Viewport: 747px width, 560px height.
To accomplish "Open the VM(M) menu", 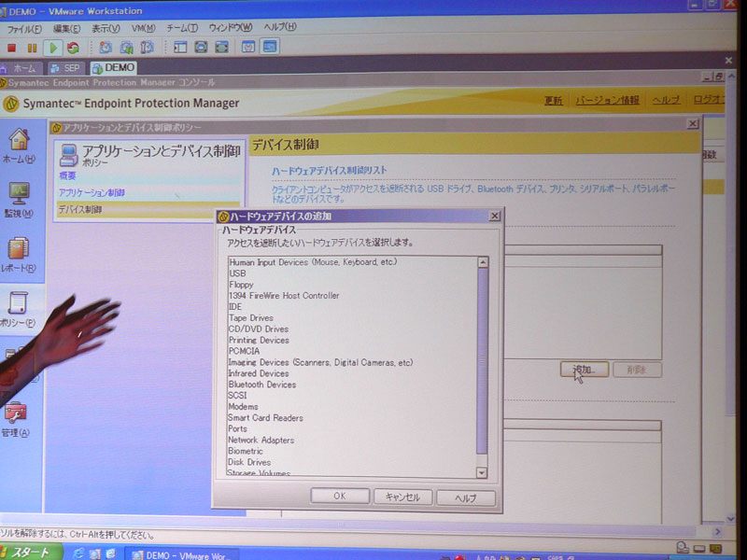I will tap(144, 28).
